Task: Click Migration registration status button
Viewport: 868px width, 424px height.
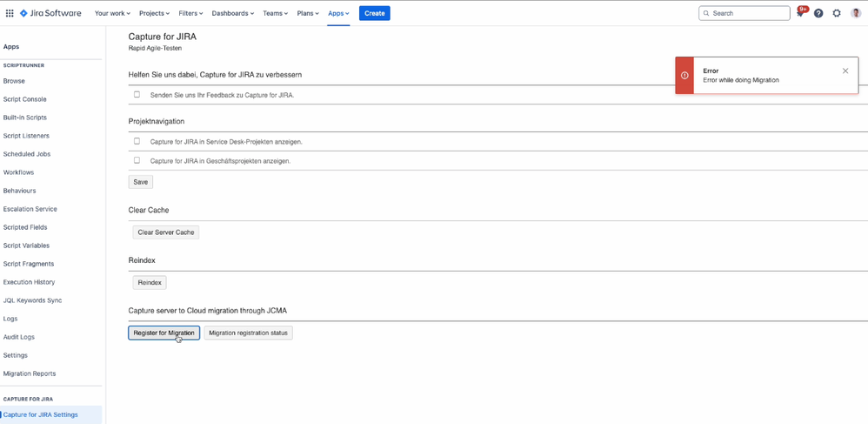Action: tap(249, 333)
